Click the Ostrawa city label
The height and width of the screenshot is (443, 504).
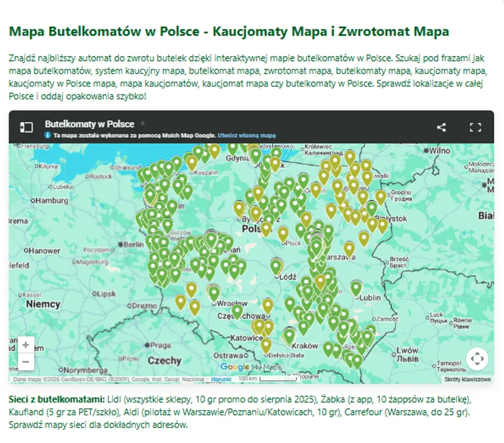coord(231,355)
